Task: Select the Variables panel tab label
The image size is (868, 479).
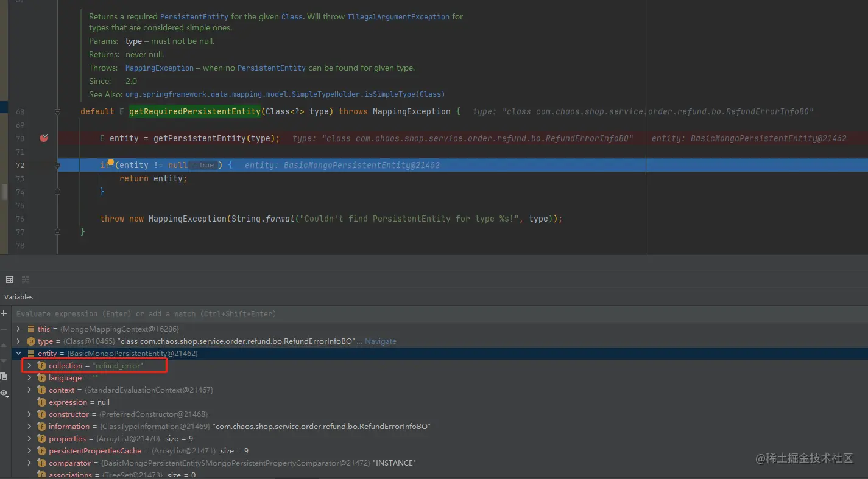Action: point(18,297)
